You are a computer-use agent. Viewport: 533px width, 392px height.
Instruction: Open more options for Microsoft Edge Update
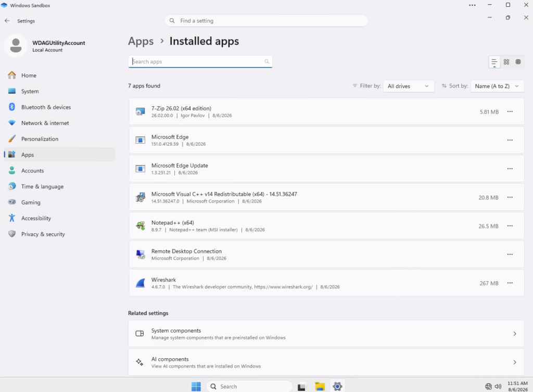click(510, 169)
